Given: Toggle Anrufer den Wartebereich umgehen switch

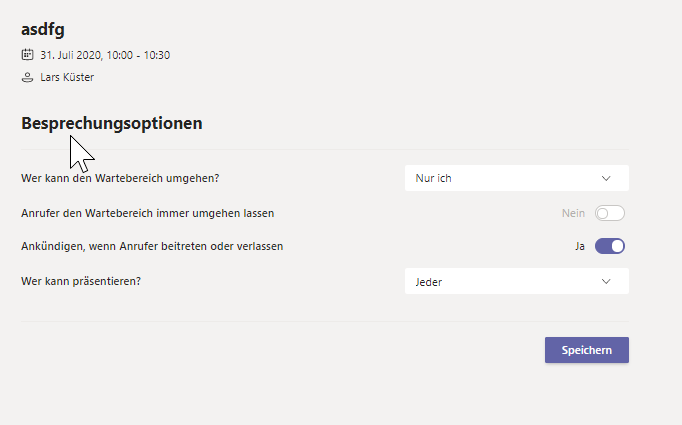Looking at the screenshot, I should (610, 213).
